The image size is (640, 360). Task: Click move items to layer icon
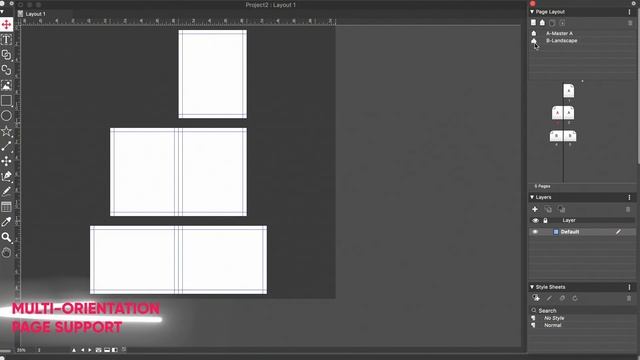(562, 209)
